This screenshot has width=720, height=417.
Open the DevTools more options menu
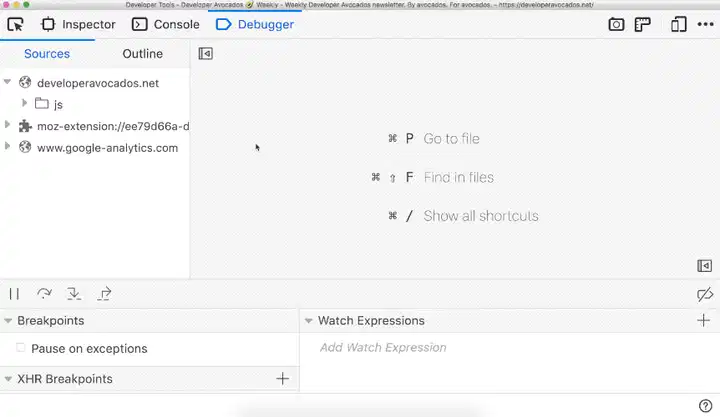pos(705,24)
